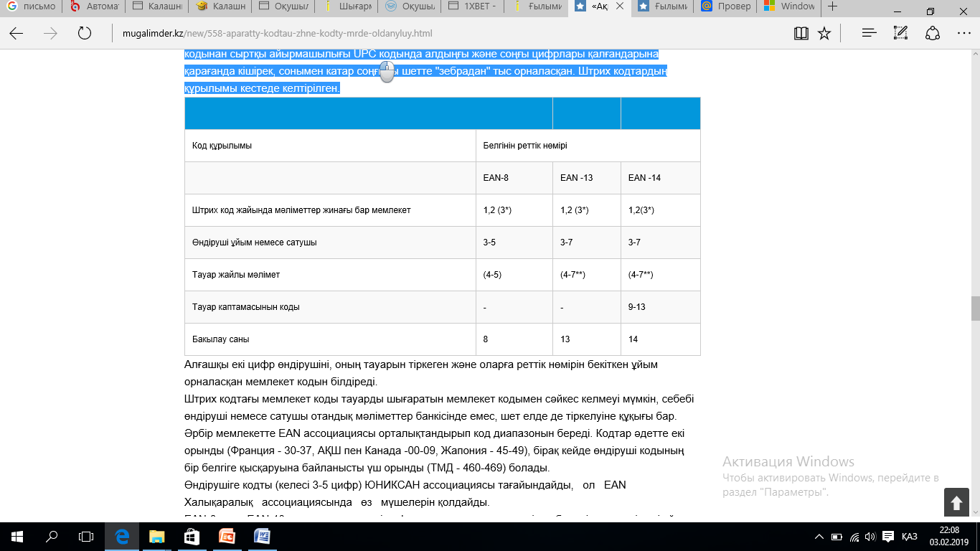Open Word from the taskbar
This screenshot has height=551, width=980.
(260, 536)
